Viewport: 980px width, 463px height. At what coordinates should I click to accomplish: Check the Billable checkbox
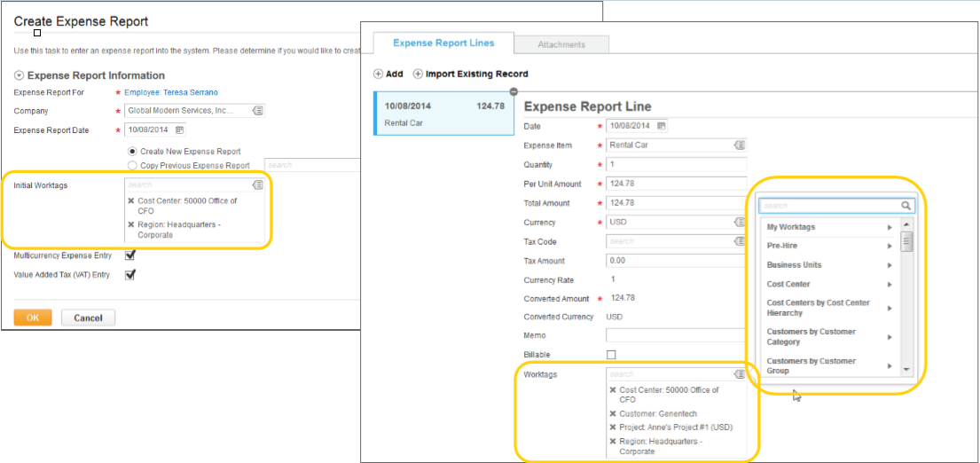(x=611, y=354)
